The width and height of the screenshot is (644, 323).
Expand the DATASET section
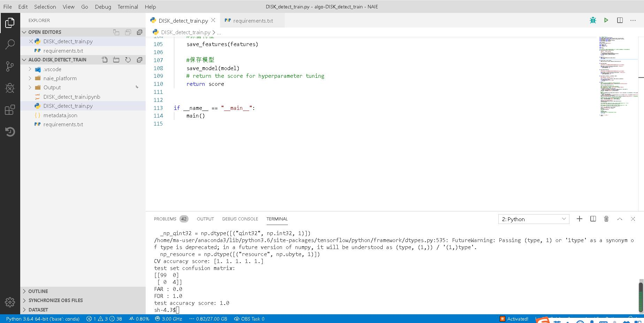coord(83,310)
